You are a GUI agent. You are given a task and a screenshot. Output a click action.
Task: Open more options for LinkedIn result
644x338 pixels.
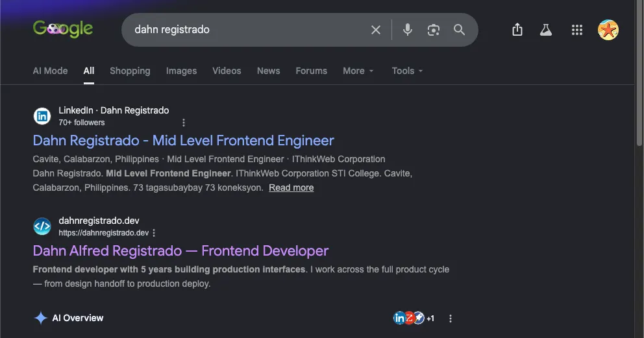point(184,123)
